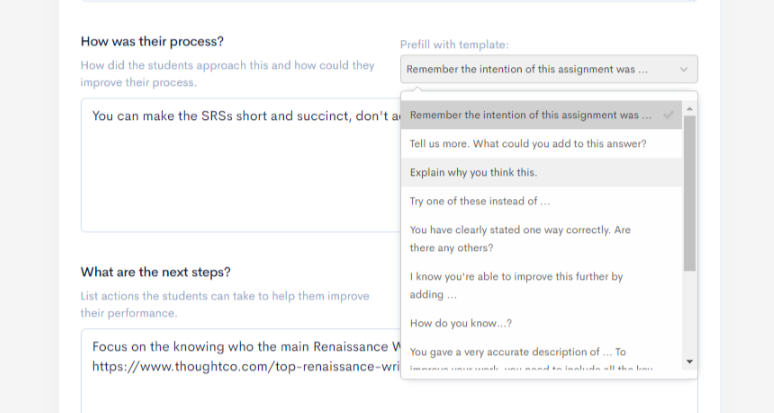Select "Tell us more" template option
774x413 pixels.
pos(528,144)
